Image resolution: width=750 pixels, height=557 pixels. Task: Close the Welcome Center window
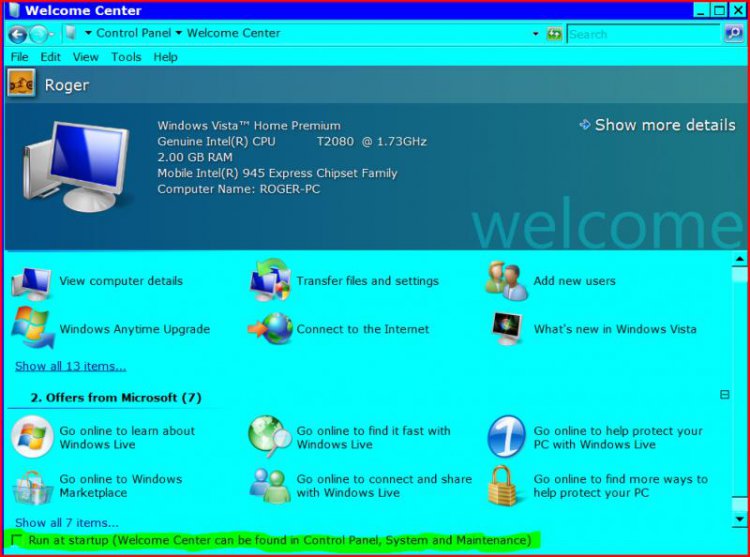(737, 10)
